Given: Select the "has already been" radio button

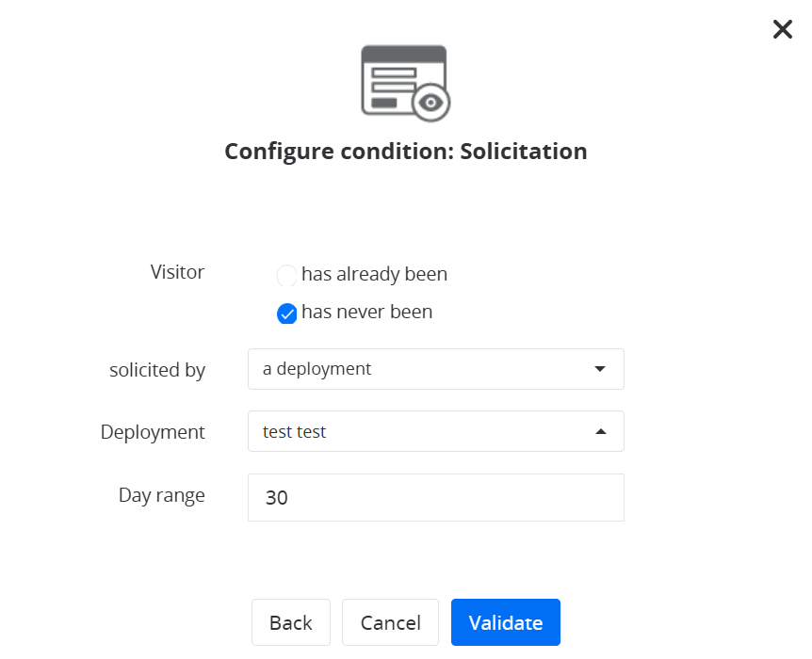Looking at the screenshot, I should [x=286, y=276].
